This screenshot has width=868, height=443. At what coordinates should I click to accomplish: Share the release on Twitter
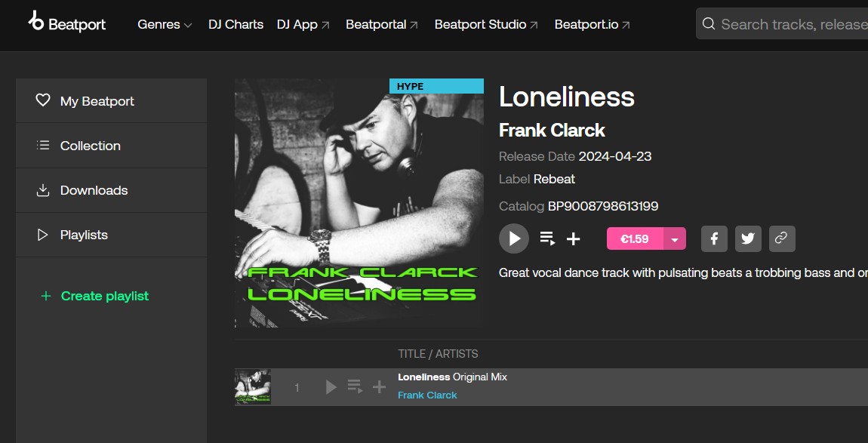(x=748, y=238)
